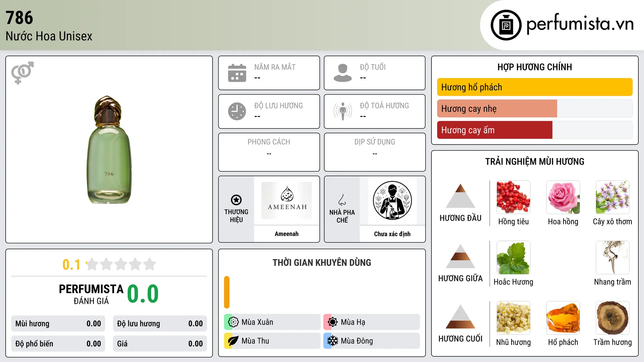Click the Chưa xác định perfumer label
The width and height of the screenshot is (644, 362).
[x=392, y=234]
